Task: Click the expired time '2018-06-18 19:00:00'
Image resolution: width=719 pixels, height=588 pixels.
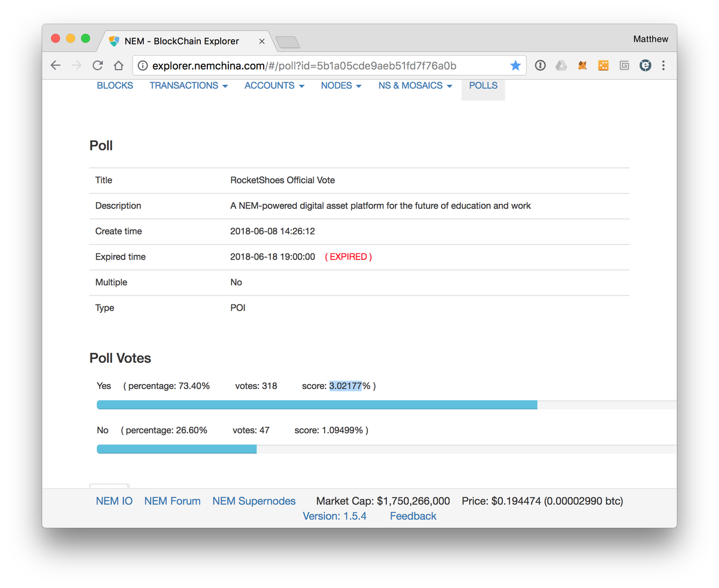Action: (273, 257)
